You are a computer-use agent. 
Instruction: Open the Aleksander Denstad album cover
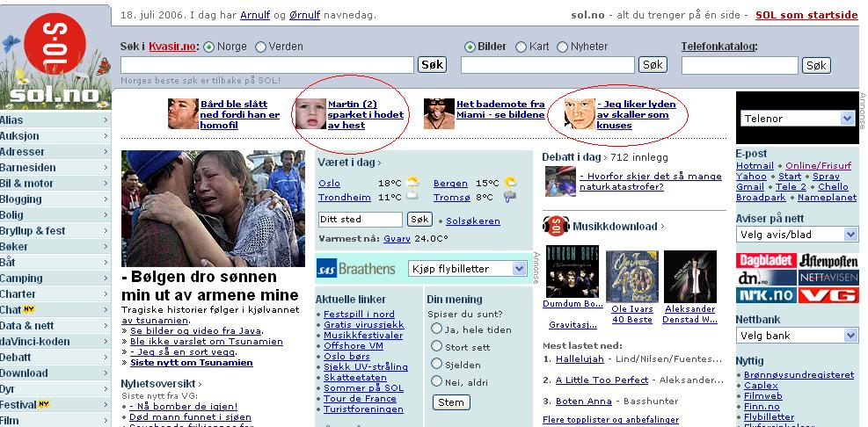pyautogui.click(x=689, y=276)
